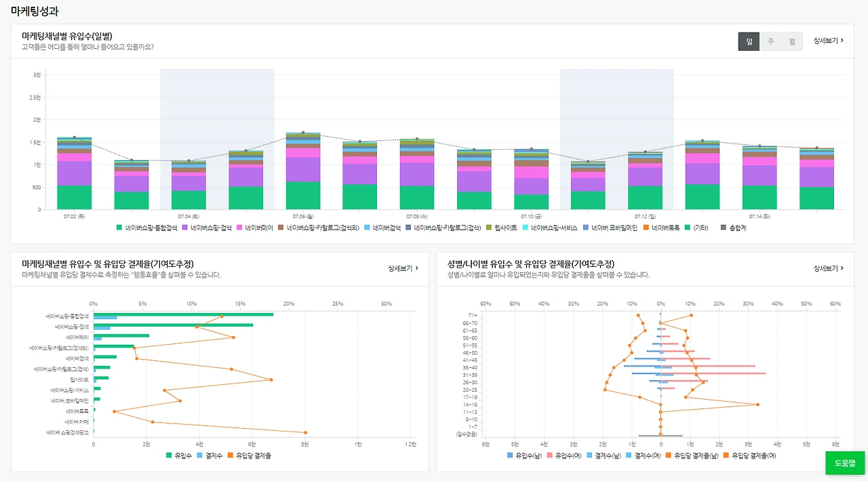This screenshot has height=481, width=868.
Task: Toggle 유입당 결제율 legend in channel chart
Action: (250, 455)
